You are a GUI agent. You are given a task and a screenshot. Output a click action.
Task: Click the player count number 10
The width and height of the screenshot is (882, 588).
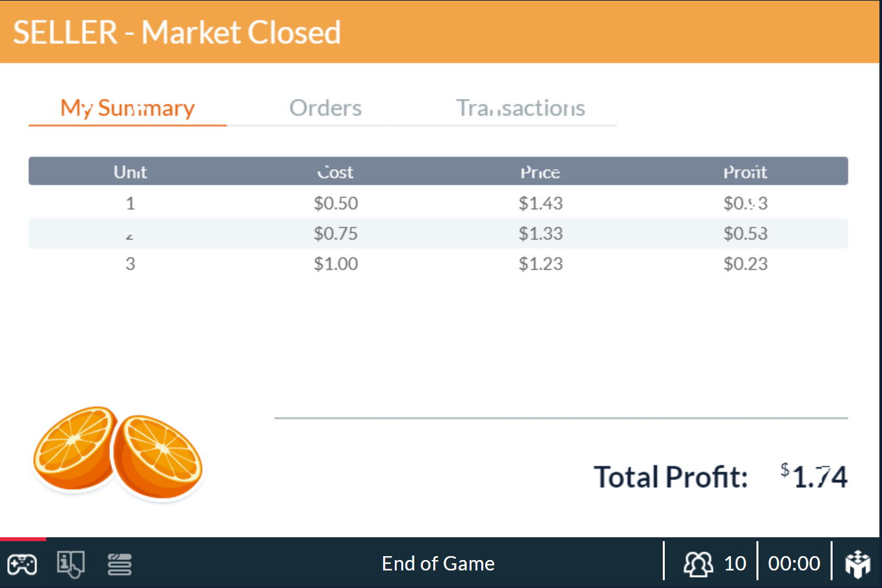tap(734, 563)
